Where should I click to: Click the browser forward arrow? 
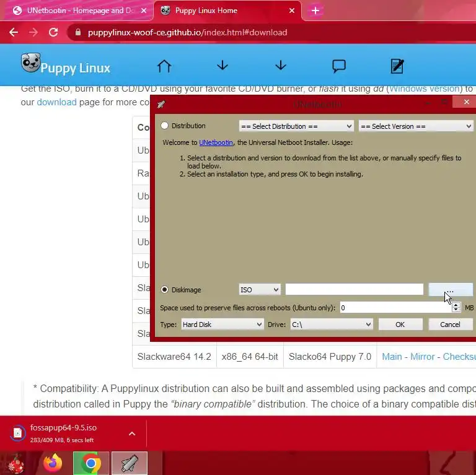[33, 32]
